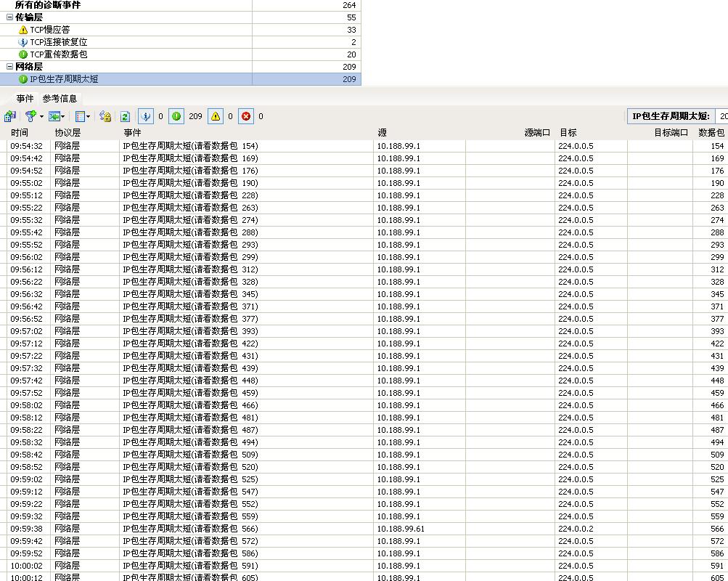Sort the event list by the 时间 column
Screen dimensions: 728x581
click(20, 133)
